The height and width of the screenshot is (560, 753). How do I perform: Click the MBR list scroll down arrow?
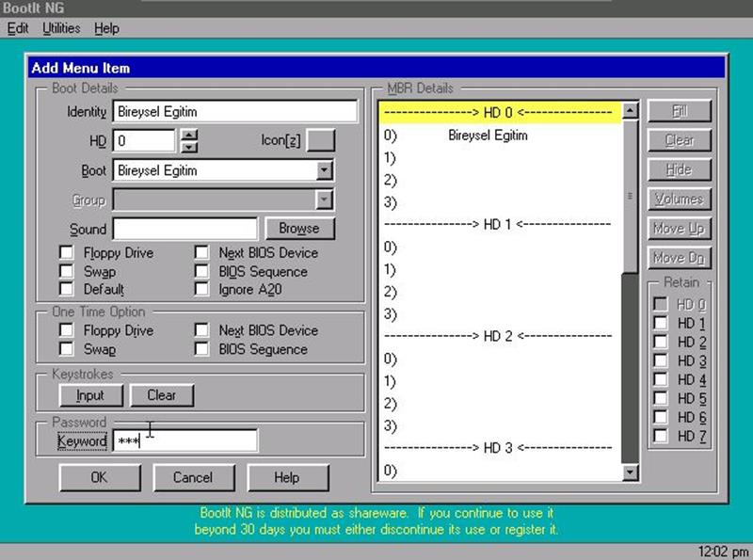pyautogui.click(x=630, y=473)
